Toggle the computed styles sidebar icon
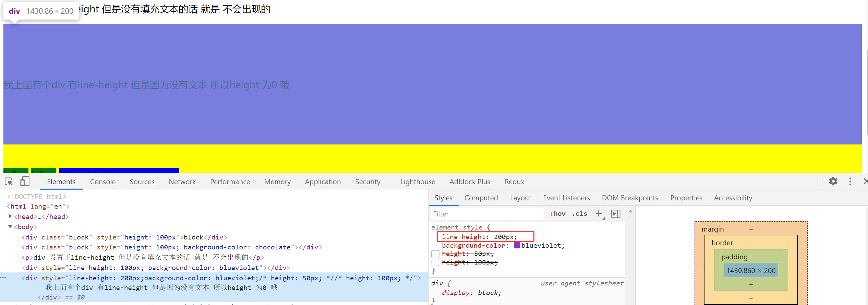The width and height of the screenshot is (868, 305). click(x=616, y=214)
